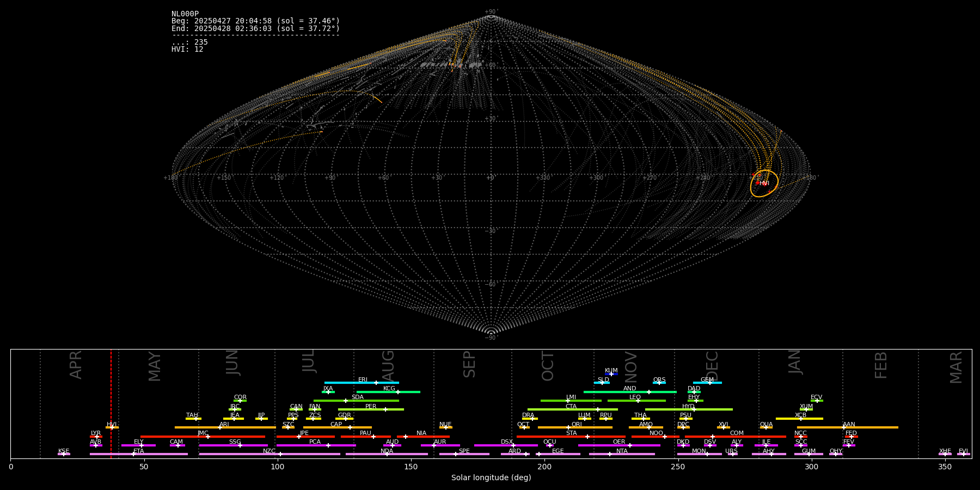Click the COR shower label

[240, 397]
